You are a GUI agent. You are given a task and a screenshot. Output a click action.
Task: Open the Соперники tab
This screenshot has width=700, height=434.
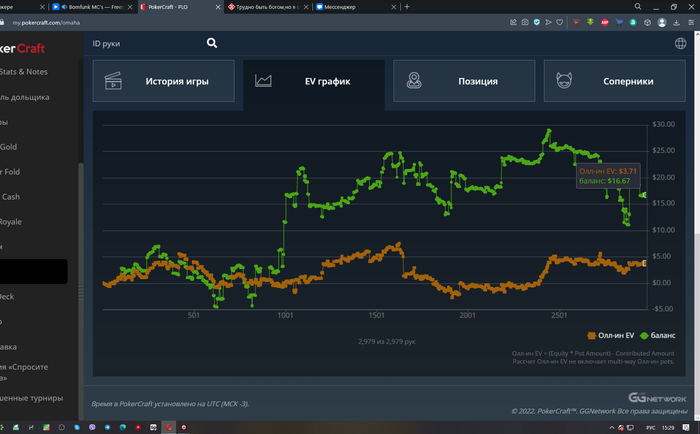(614, 81)
